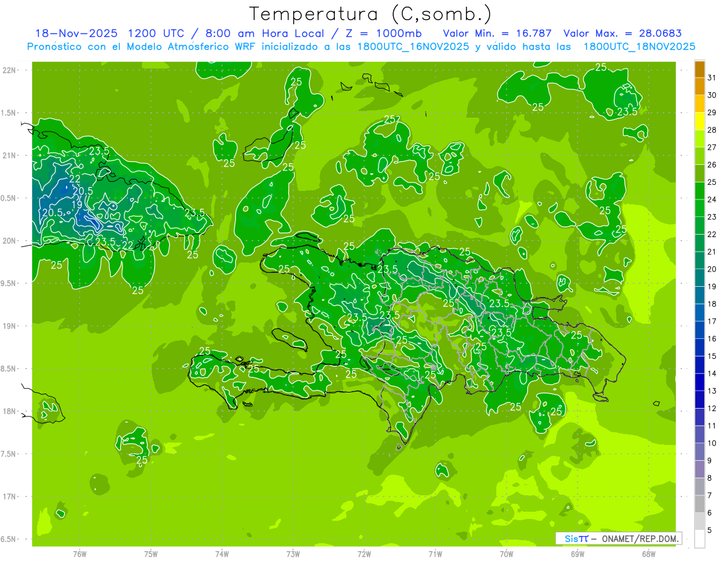728x562 pixels.
Task: Click the legend label '31'
Action: pyautogui.click(x=712, y=78)
